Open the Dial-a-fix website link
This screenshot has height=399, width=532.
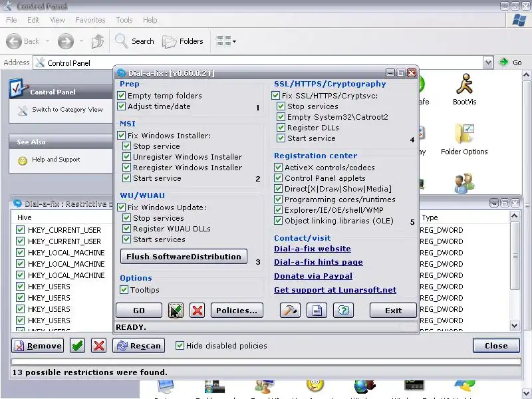313,249
